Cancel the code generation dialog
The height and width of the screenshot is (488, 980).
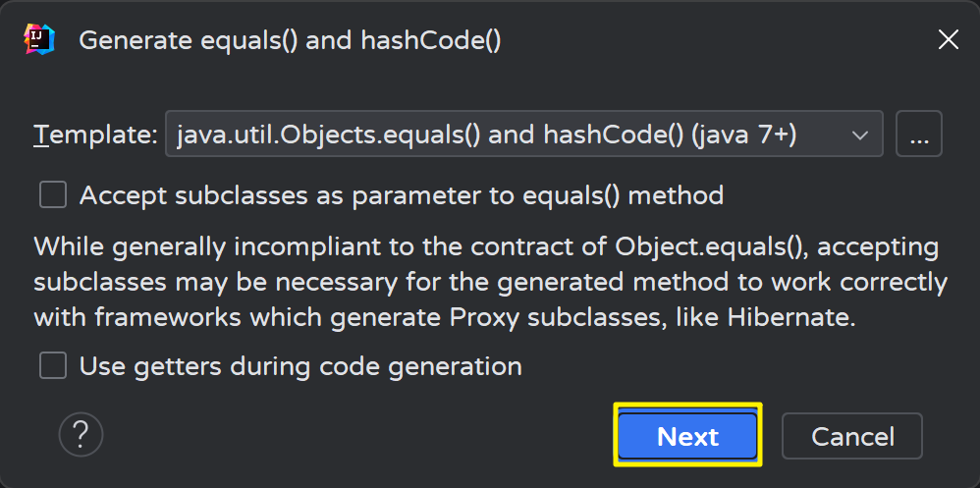(x=851, y=436)
